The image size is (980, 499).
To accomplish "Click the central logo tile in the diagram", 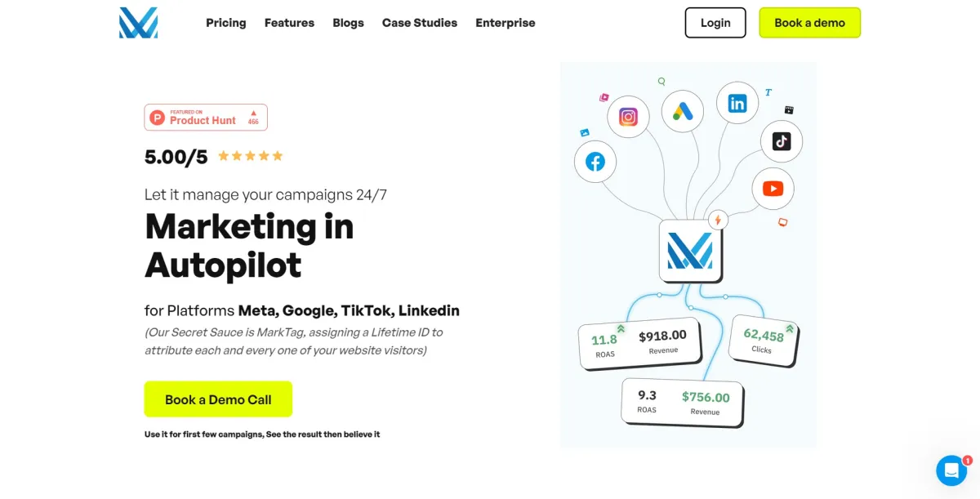I will pos(689,251).
